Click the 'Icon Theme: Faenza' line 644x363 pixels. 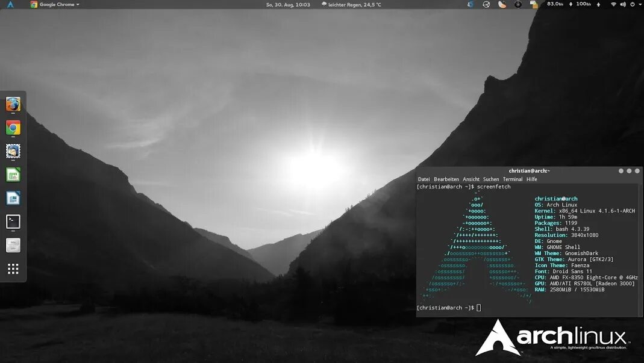point(562,265)
